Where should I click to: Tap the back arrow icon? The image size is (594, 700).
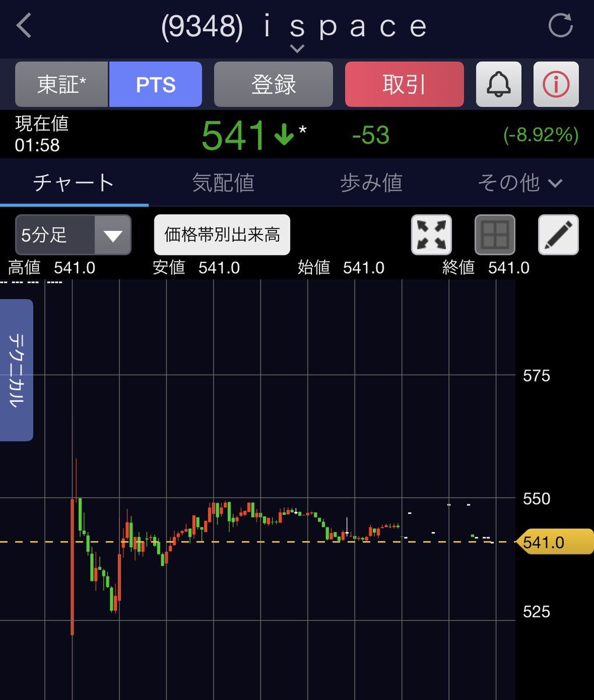coord(24,26)
